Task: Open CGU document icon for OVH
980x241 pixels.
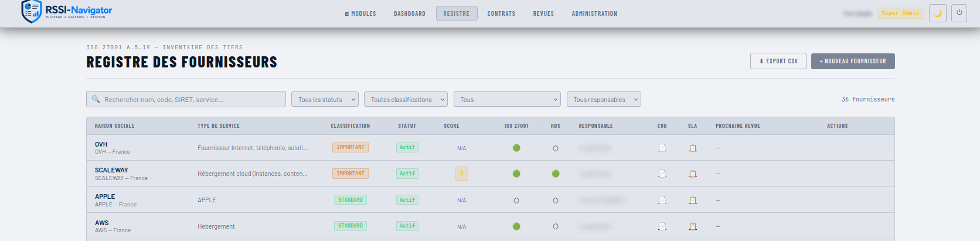Action: click(662, 148)
